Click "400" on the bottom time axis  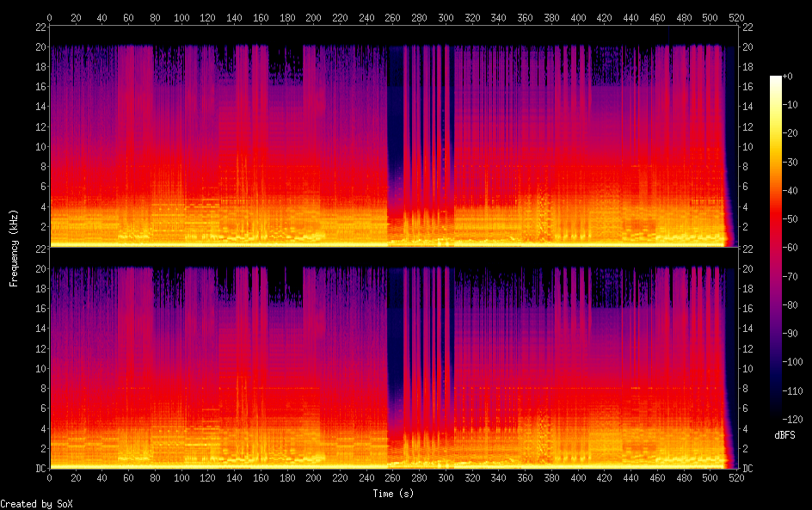pyautogui.click(x=578, y=478)
